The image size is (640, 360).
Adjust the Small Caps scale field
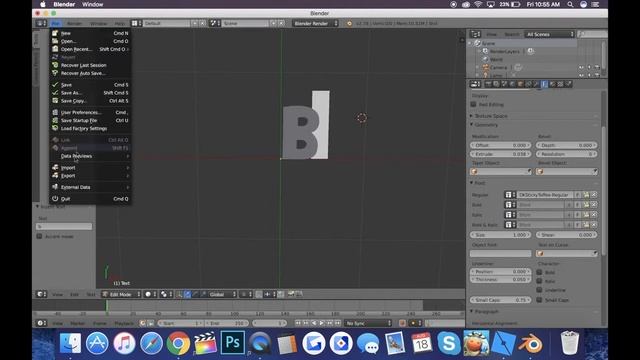click(500, 300)
